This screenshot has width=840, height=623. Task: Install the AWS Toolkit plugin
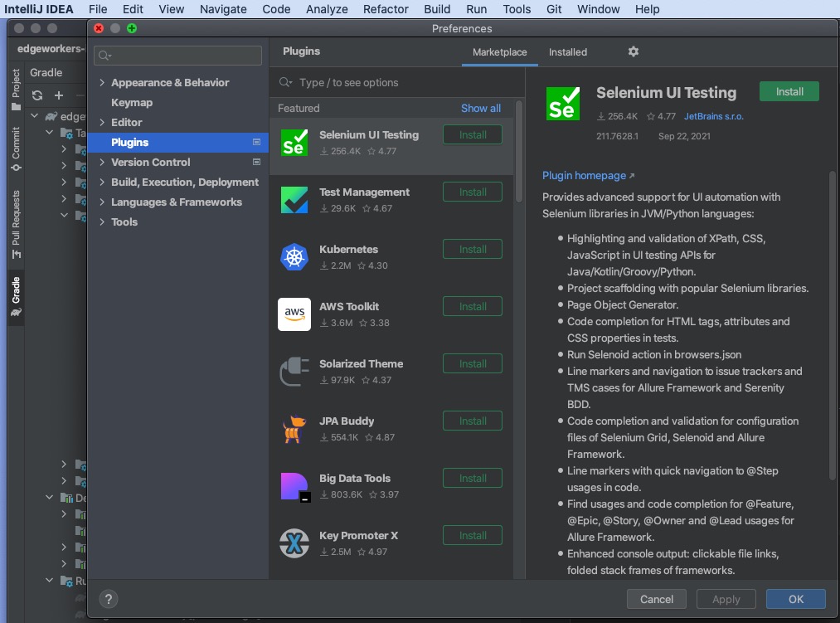click(x=472, y=306)
